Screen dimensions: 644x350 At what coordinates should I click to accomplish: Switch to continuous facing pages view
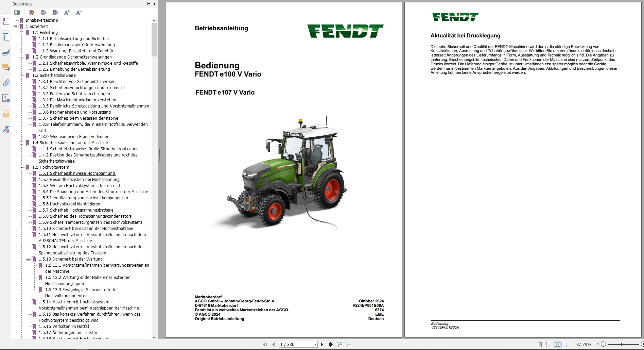pos(566,345)
